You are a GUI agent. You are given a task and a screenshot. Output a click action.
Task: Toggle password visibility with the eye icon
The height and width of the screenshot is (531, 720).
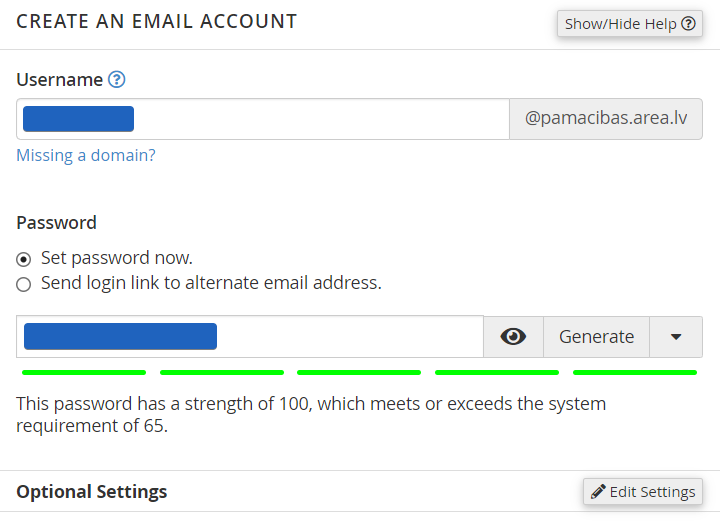click(513, 337)
